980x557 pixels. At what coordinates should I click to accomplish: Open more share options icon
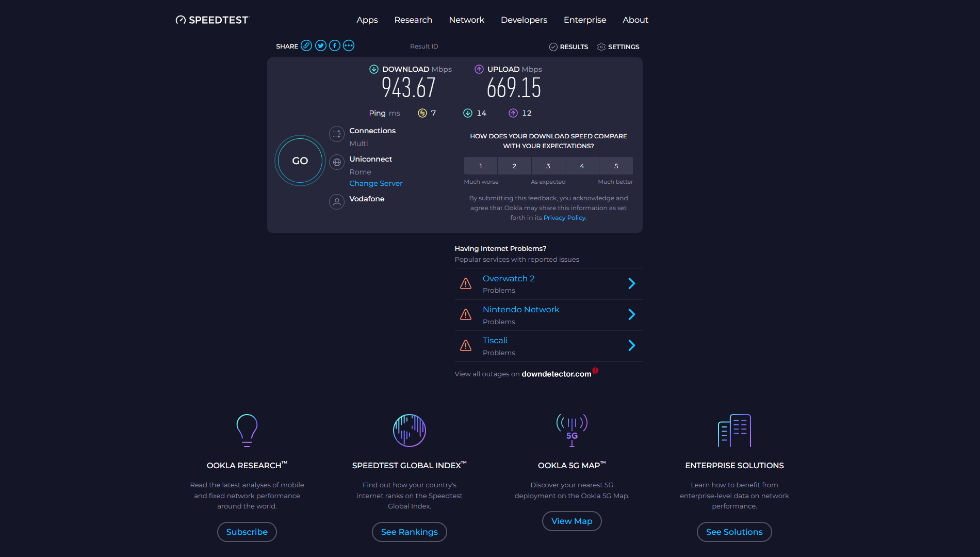point(349,45)
